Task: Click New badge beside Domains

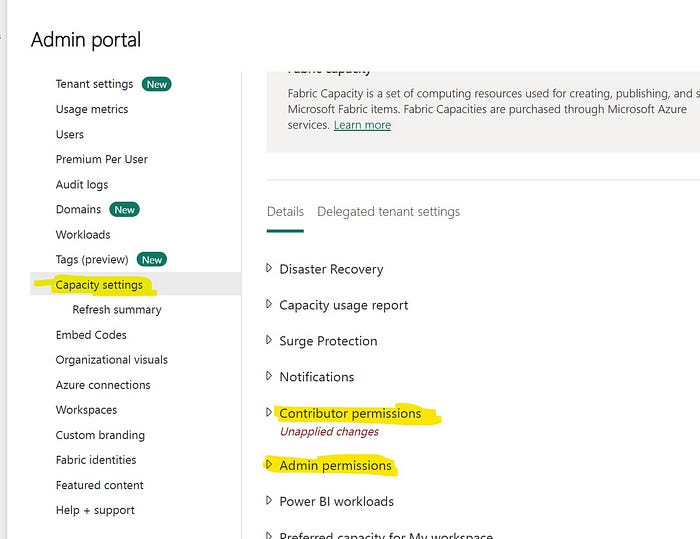Action: pyautogui.click(x=125, y=210)
